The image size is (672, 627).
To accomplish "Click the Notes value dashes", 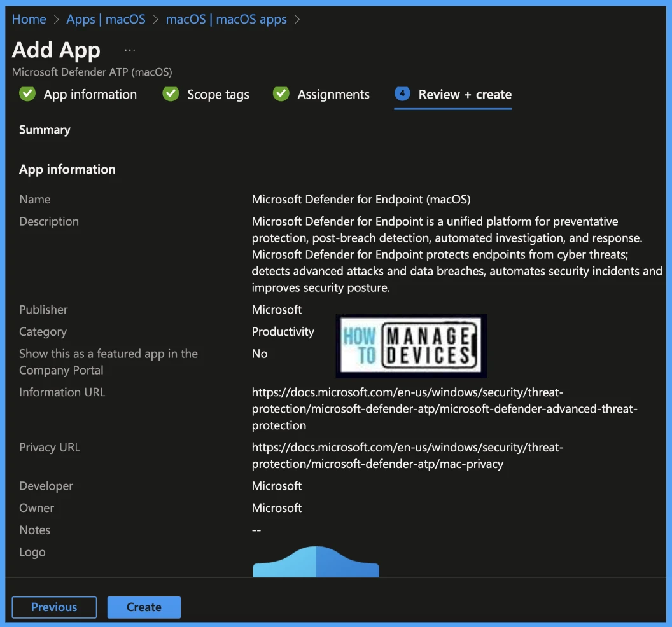I will click(256, 530).
